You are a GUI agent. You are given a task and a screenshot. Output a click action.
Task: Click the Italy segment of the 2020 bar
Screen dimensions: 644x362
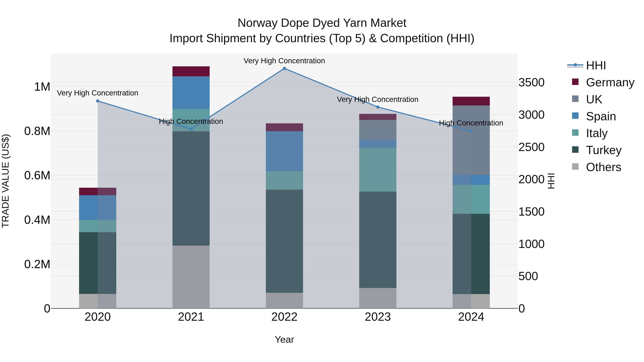(x=98, y=226)
